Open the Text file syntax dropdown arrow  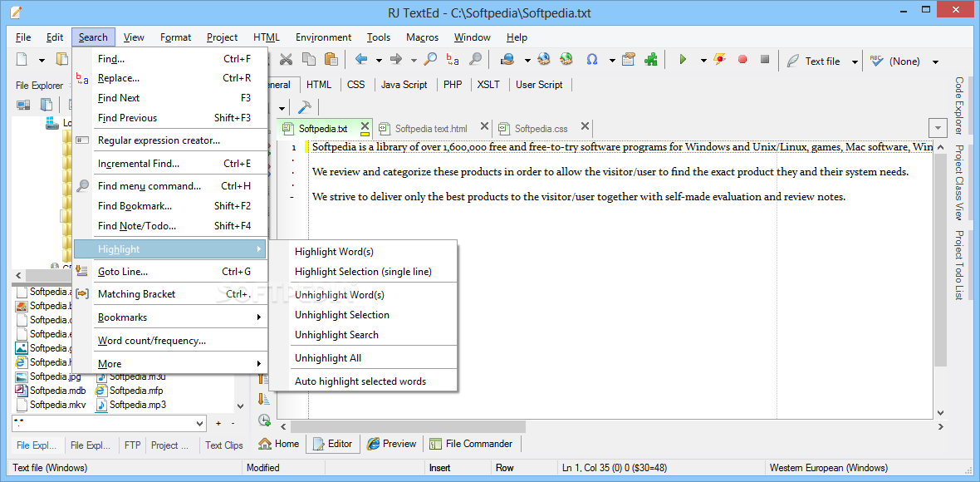(x=855, y=61)
